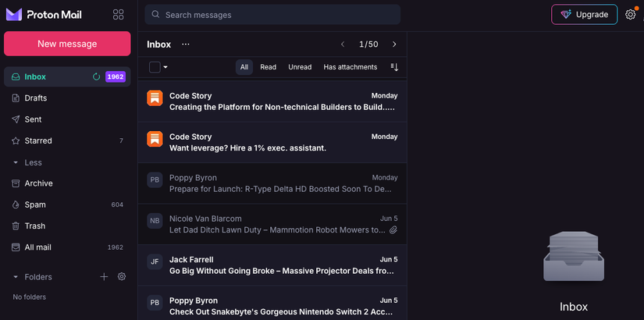Toggle the Unread filter
This screenshot has width=644, height=320.
pyautogui.click(x=300, y=67)
